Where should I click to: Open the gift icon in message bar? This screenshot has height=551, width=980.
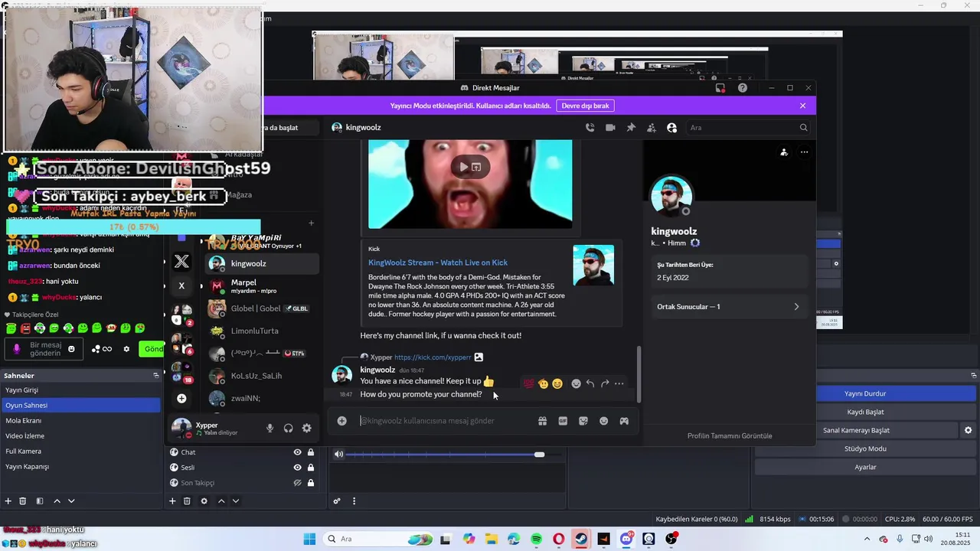(x=542, y=421)
